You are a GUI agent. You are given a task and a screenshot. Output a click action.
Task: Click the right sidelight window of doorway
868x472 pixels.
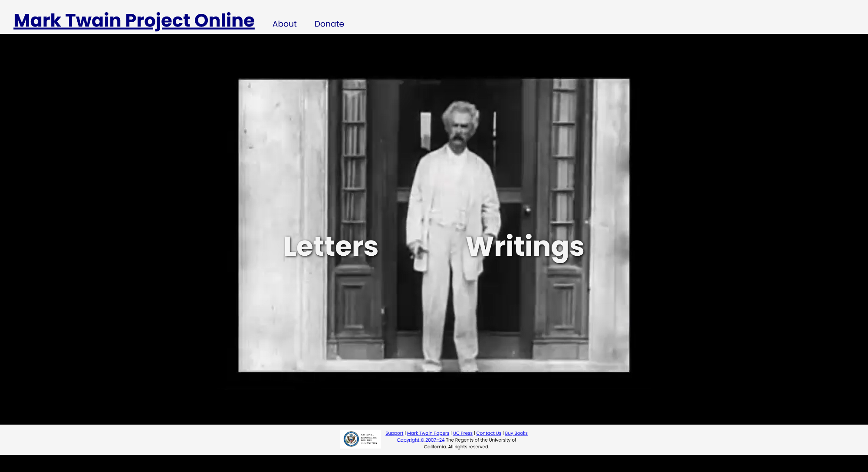[563, 156]
